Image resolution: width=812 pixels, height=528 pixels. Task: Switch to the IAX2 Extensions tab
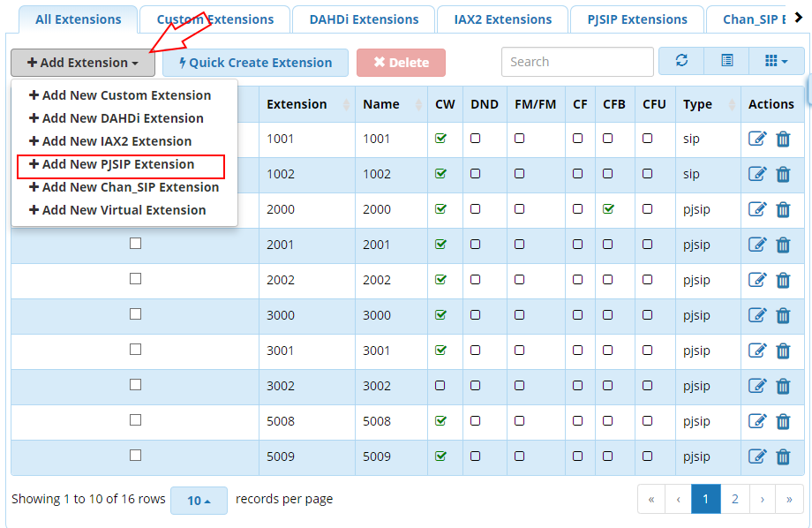pos(502,19)
